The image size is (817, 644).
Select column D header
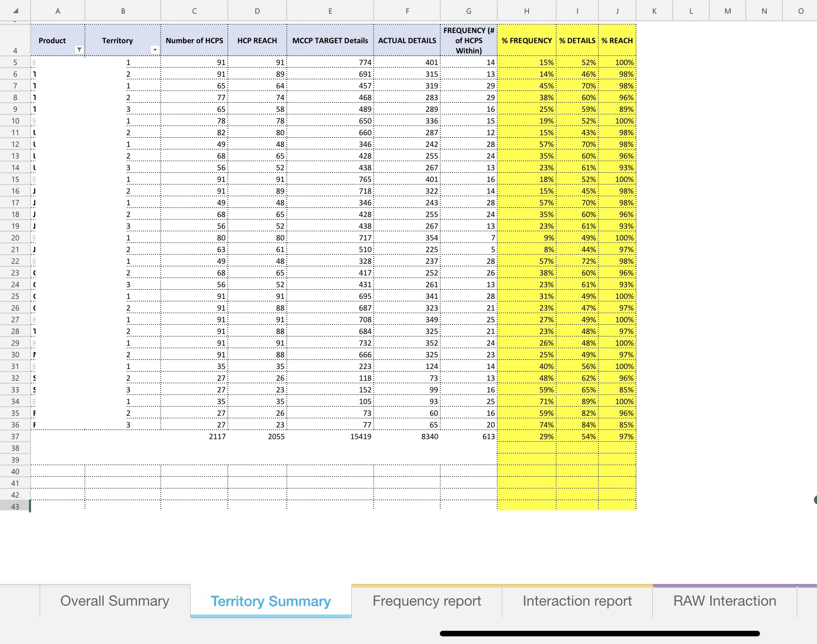tap(257, 11)
